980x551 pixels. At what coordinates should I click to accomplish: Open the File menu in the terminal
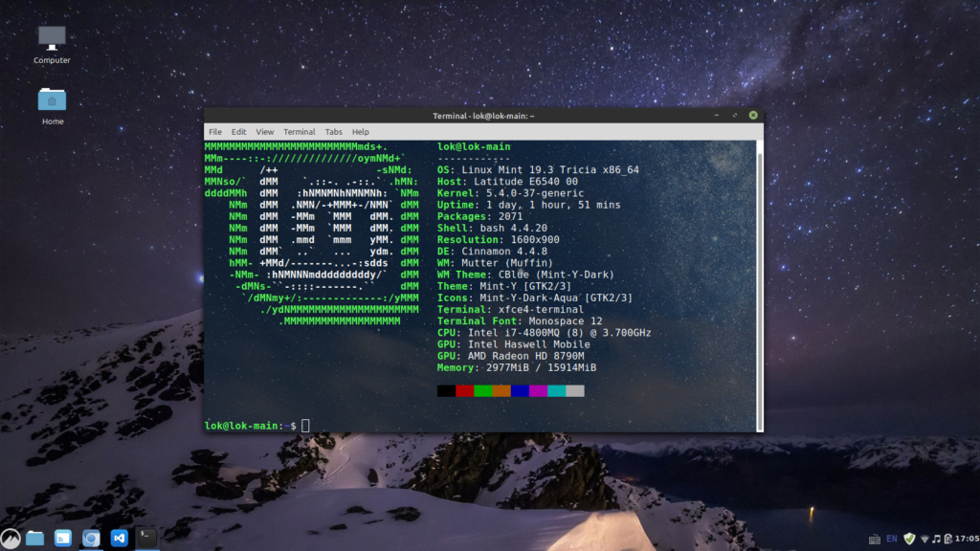click(214, 132)
